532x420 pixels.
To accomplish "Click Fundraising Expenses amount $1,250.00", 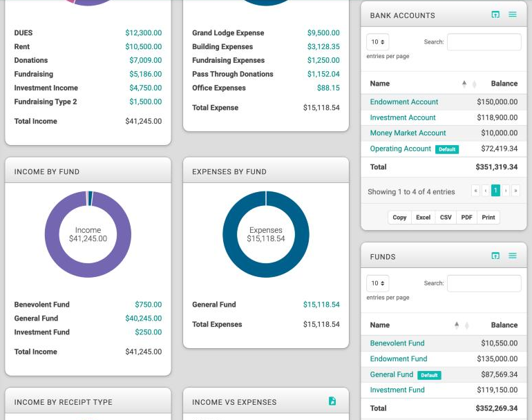I will (x=323, y=60).
